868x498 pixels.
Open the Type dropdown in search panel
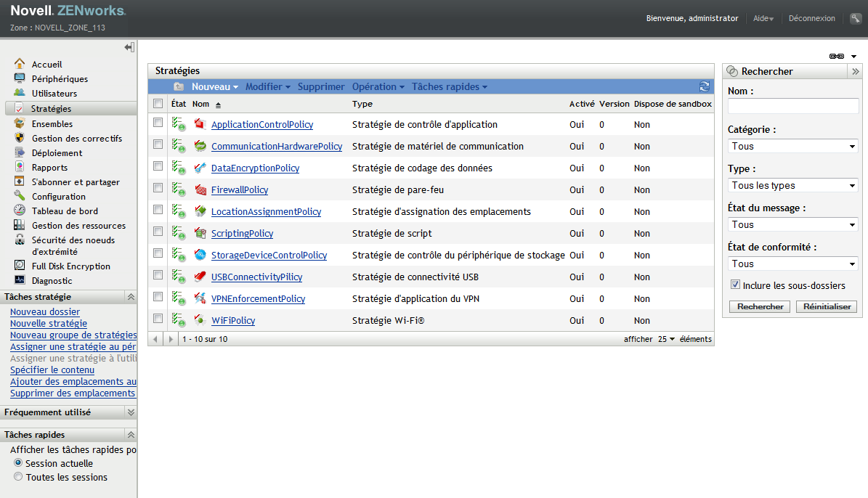tap(793, 185)
